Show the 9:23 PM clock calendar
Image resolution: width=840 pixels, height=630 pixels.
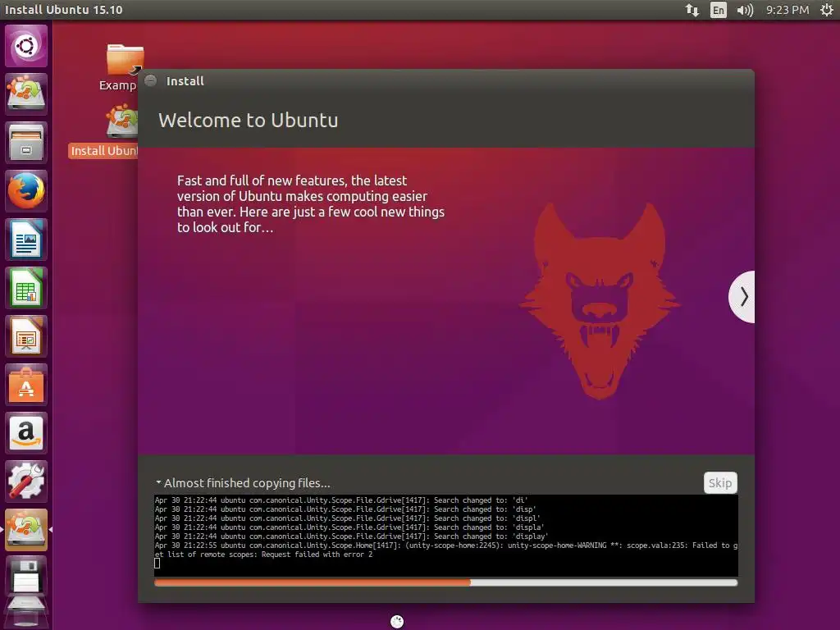787,10
